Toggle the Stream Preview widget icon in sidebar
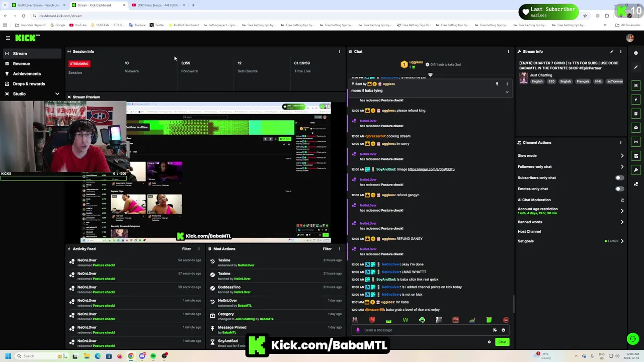644x362 pixels. [636, 85]
